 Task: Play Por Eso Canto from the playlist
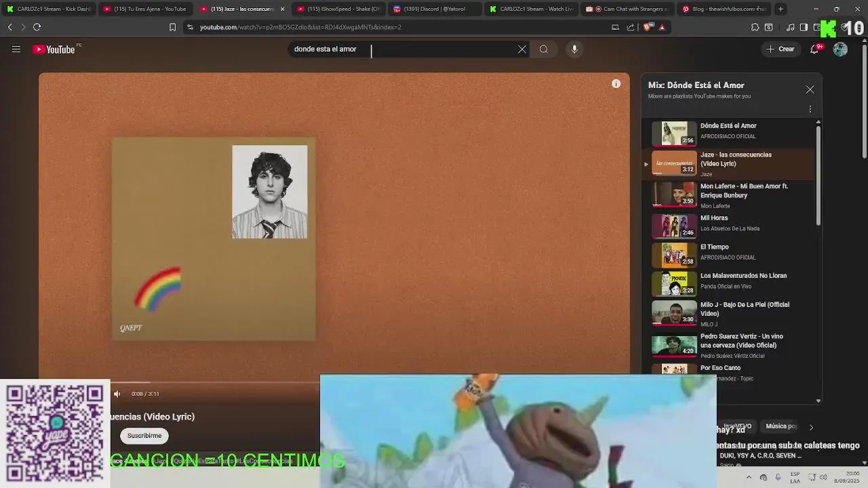729,370
